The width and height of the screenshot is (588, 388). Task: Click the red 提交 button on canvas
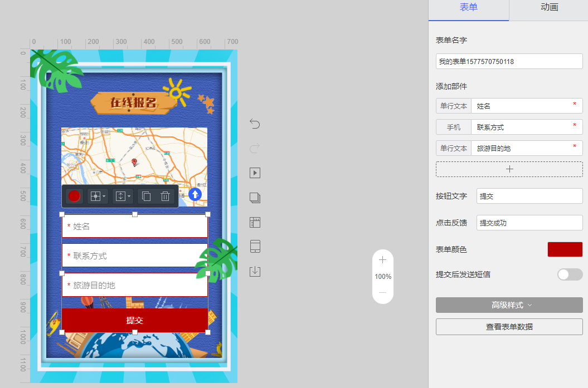(135, 320)
